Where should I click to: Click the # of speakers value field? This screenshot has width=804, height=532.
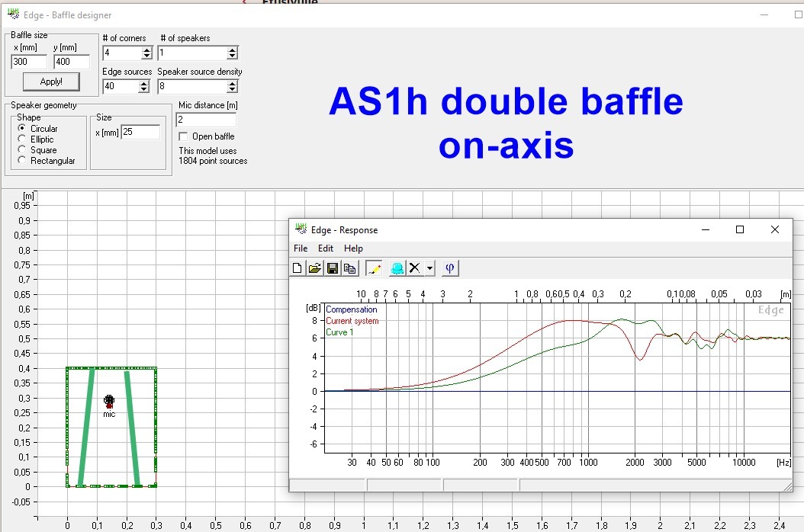[192, 53]
